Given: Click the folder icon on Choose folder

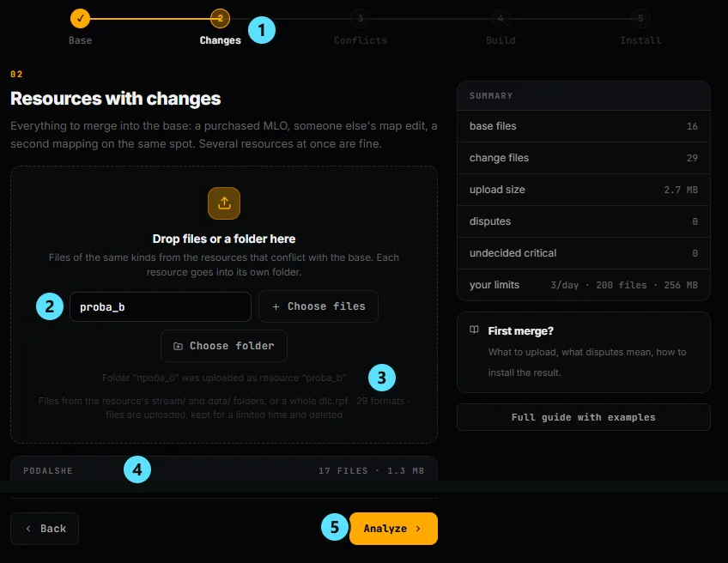Looking at the screenshot, I should point(178,346).
